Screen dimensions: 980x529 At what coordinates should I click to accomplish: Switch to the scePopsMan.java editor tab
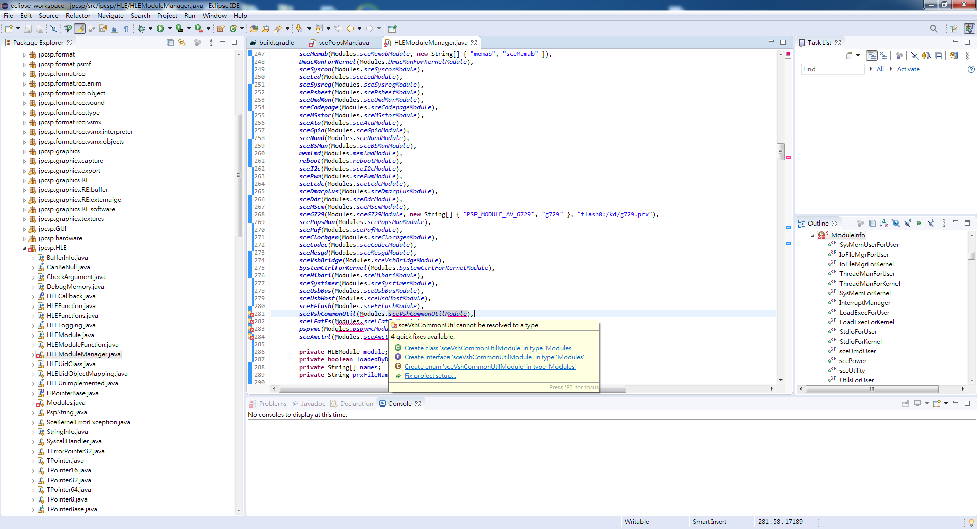pos(343,43)
